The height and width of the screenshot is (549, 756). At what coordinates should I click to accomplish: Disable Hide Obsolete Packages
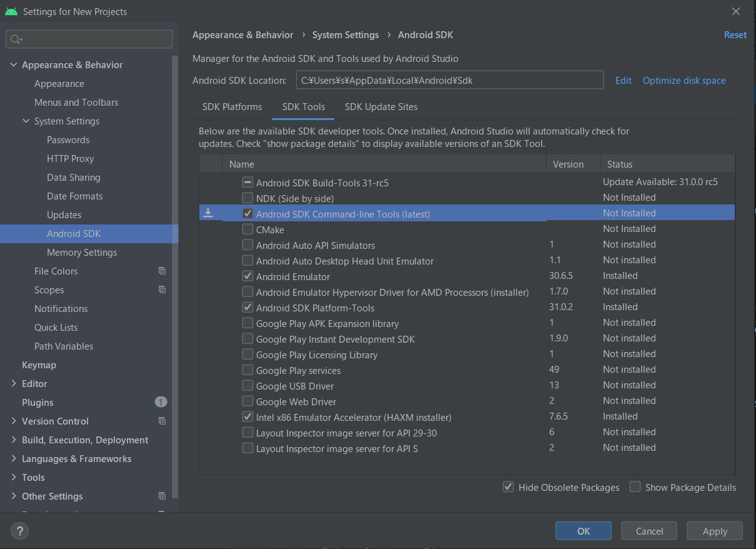tap(509, 487)
